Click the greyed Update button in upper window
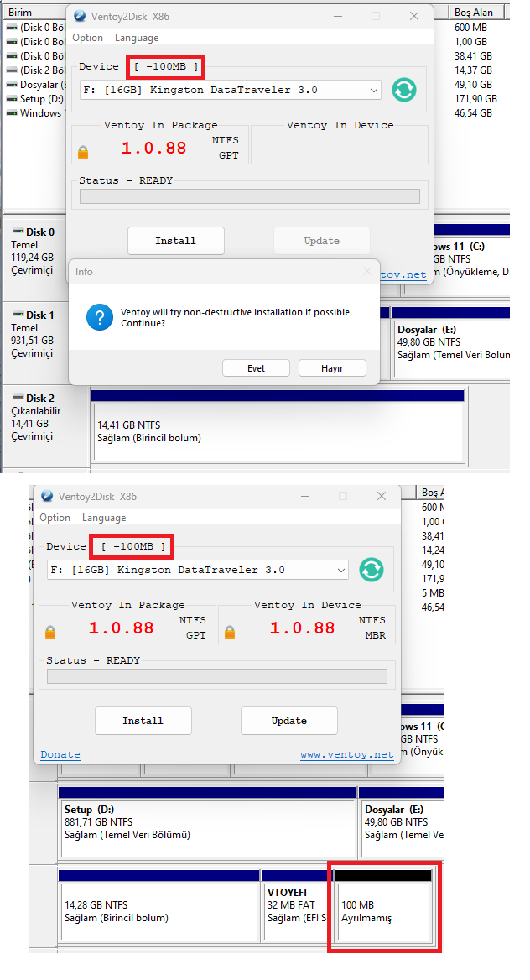This screenshot has width=530, height=980. pos(321,241)
